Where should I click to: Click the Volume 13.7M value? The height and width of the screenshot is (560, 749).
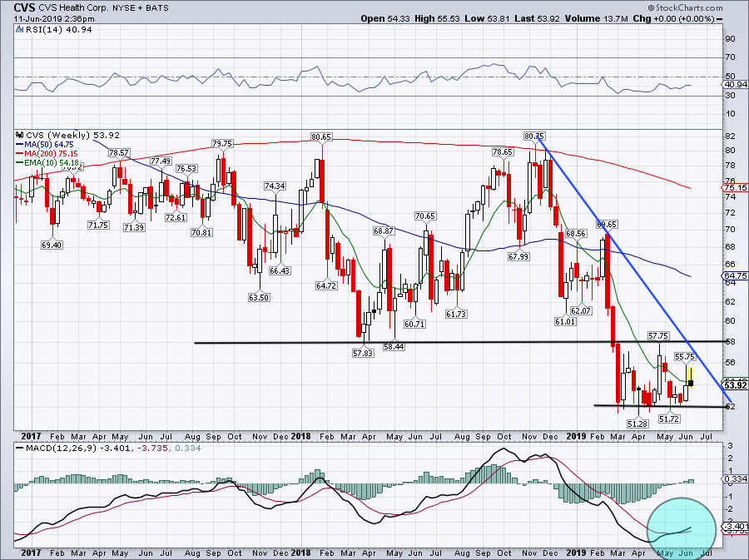tap(596, 18)
